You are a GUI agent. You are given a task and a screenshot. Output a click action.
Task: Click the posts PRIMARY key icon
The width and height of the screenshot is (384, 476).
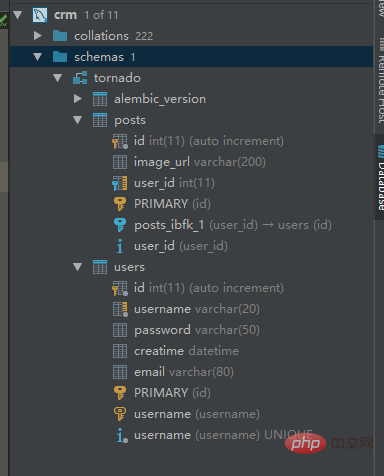tap(120, 204)
